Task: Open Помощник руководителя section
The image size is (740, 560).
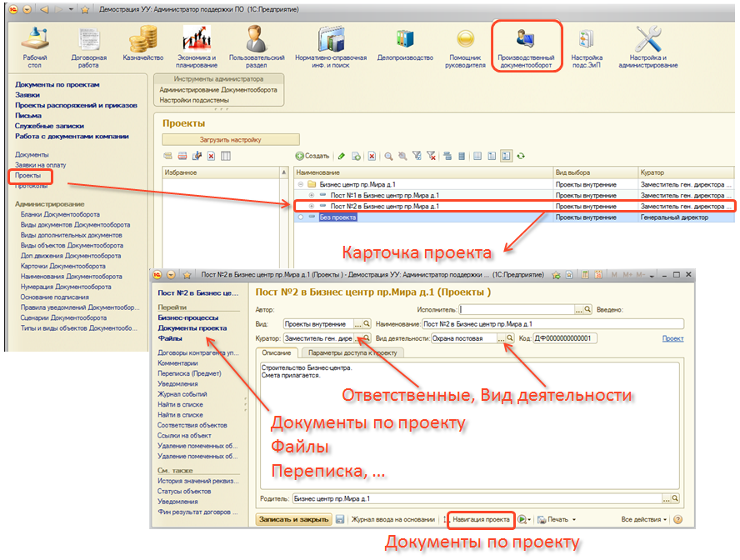Action: click(466, 47)
